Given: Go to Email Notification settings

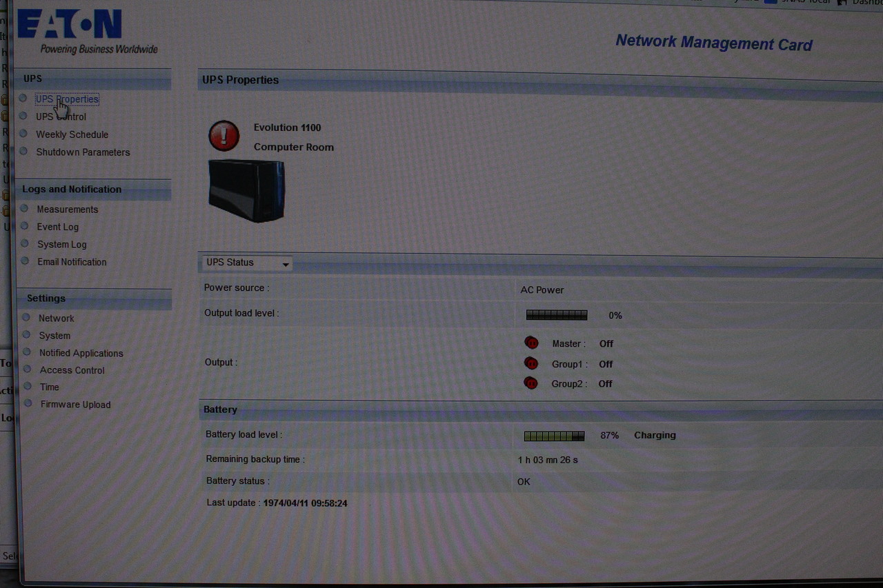Looking at the screenshot, I should coord(72,262).
